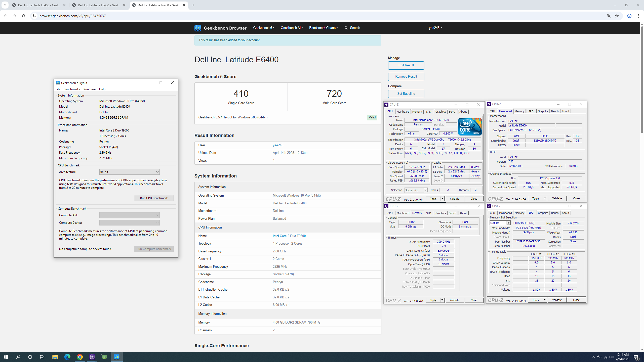The image size is (644, 362).
Task: Click search magnifier in Geekbench navbar
Action: click(346, 28)
